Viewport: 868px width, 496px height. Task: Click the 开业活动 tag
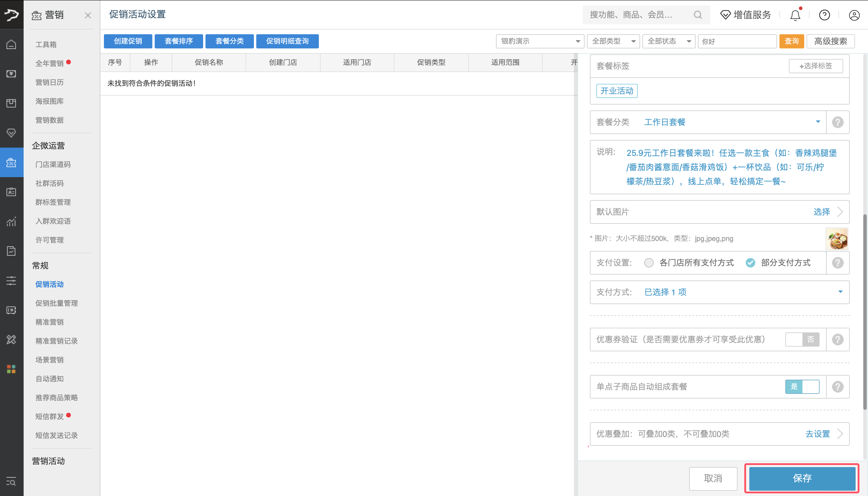pyautogui.click(x=617, y=91)
